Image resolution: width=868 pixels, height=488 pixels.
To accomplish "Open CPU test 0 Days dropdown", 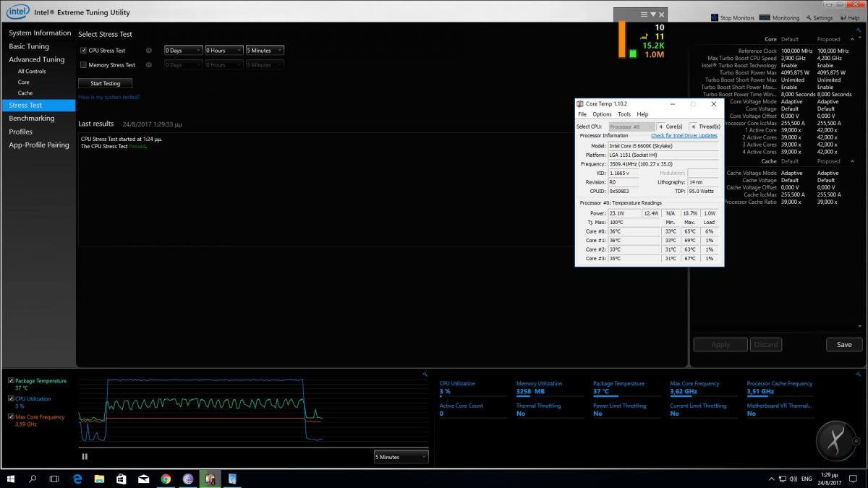I will pyautogui.click(x=183, y=51).
